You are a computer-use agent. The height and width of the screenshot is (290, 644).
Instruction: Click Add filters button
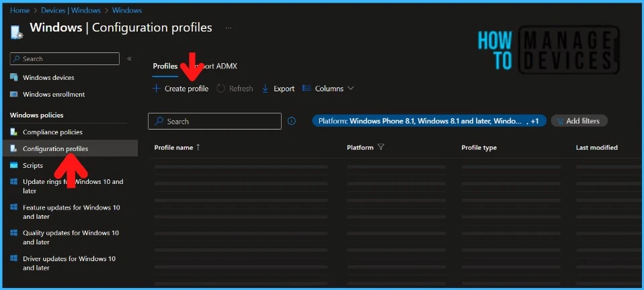pos(579,121)
